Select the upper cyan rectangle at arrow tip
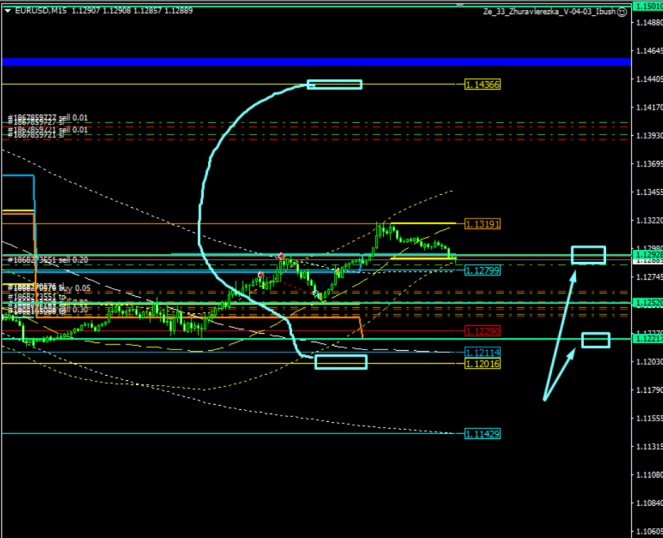663x538 pixels. coord(588,255)
